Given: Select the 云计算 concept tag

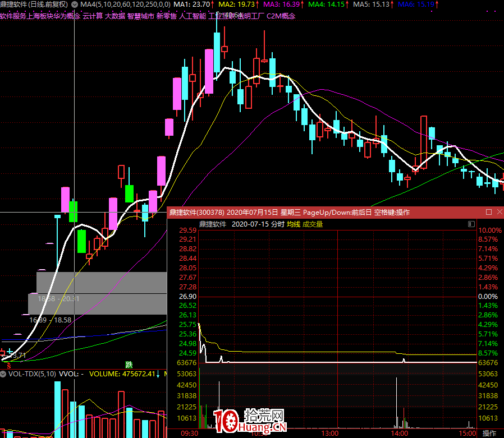Looking at the screenshot, I should click(x=93, y=16).
